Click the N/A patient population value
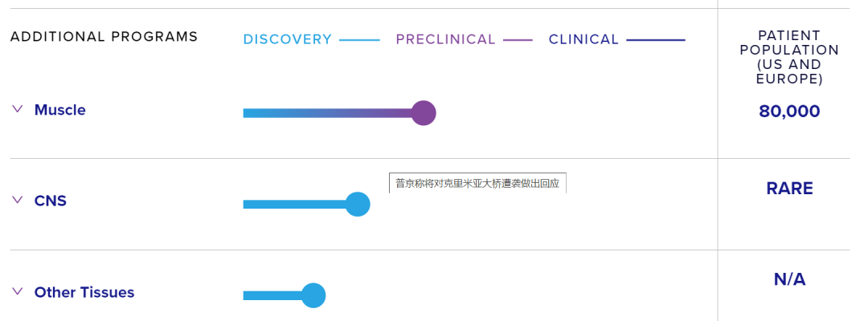 [789, 279]
